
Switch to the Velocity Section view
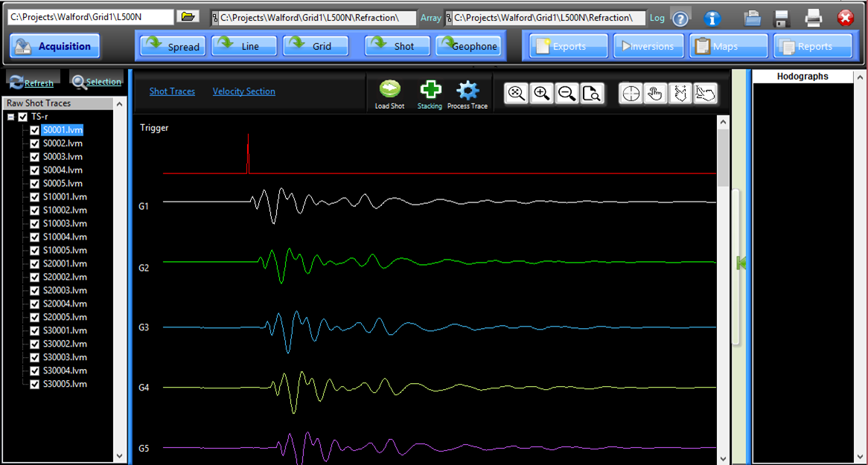243,92
